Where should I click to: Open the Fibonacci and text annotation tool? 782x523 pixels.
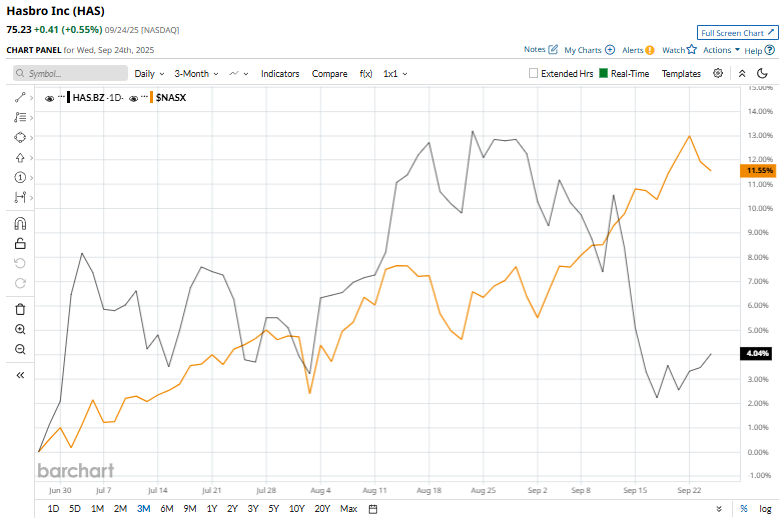click(20, 117)
